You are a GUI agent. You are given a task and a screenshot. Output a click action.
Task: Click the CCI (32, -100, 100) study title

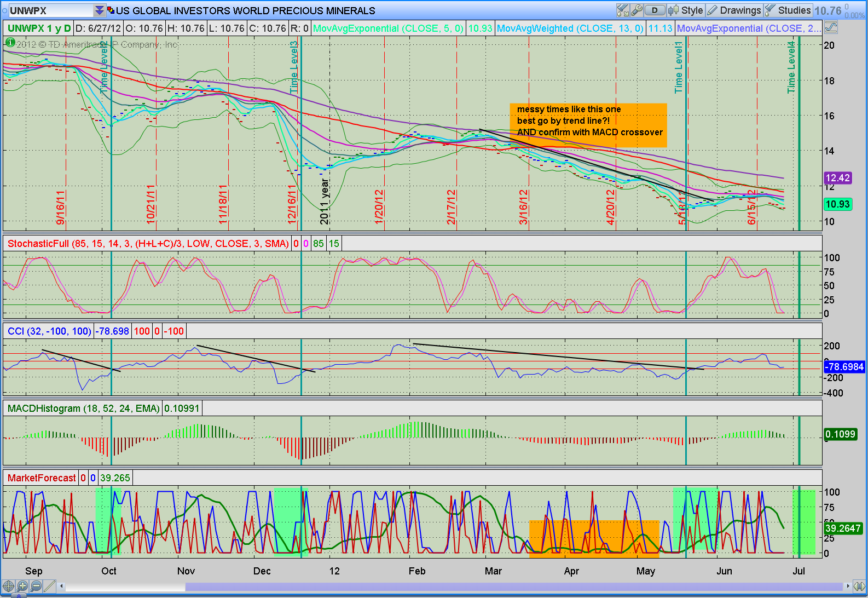point(49,331)
